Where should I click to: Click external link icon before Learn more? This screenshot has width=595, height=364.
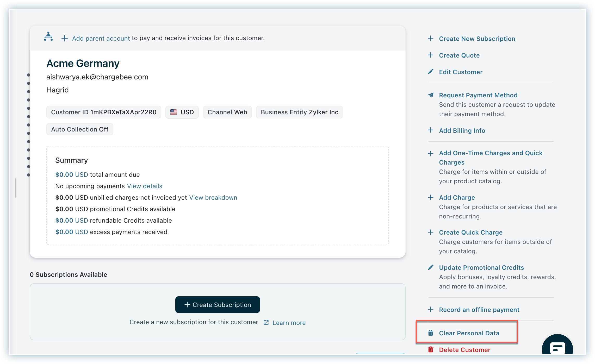266,323
